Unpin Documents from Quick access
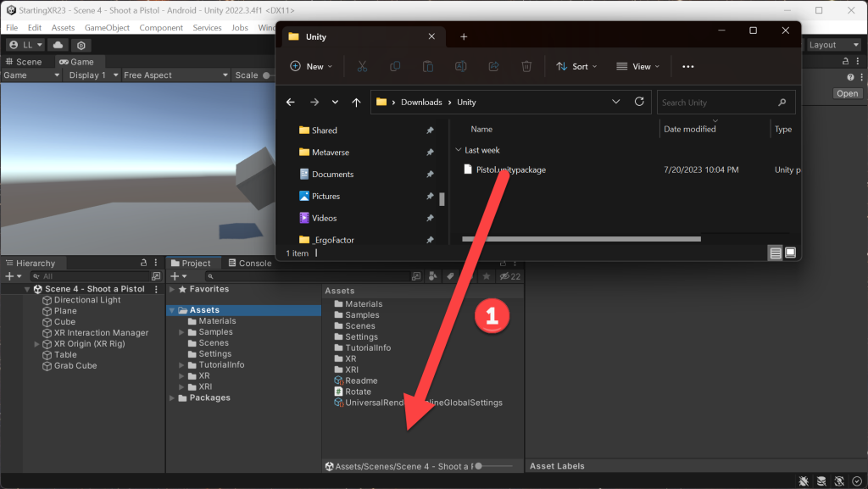The height and width of the screenshot is (489, 868). pyautogui.click(x=430, y=175)
